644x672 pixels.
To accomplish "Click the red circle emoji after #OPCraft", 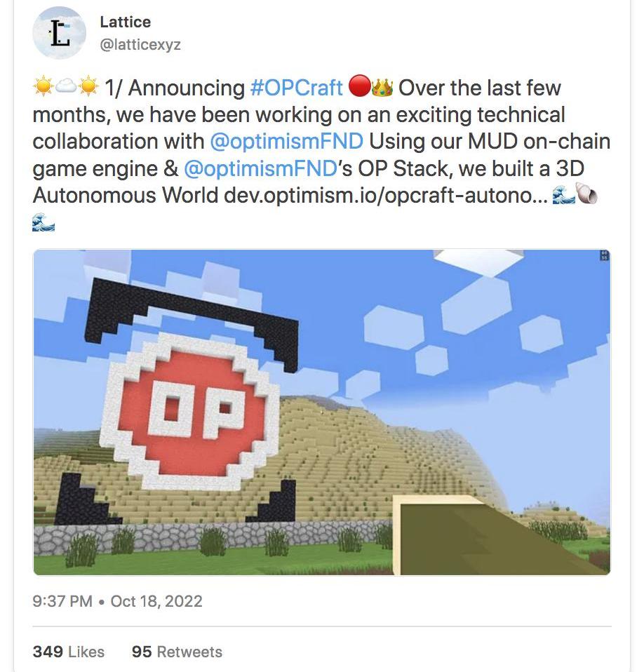I will coord(359,86).
